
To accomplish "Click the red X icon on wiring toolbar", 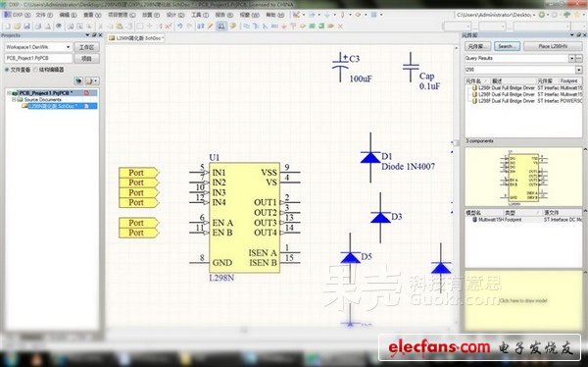I will (340, 26).
